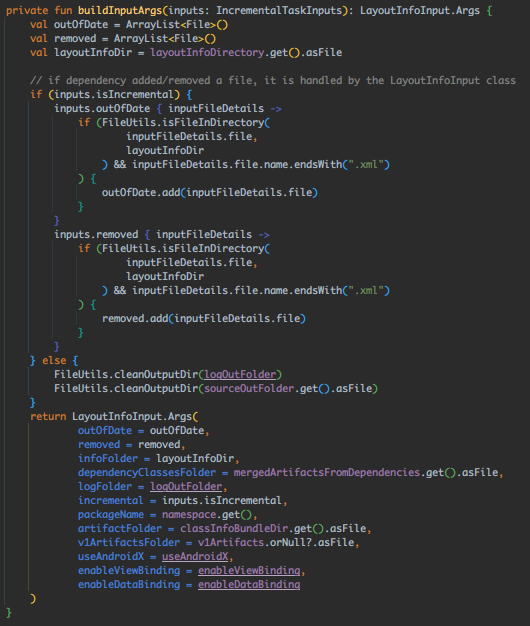Click the closing parenthesis of the Args call
This screenshot has height=626, width=530.
pos(33,598)
